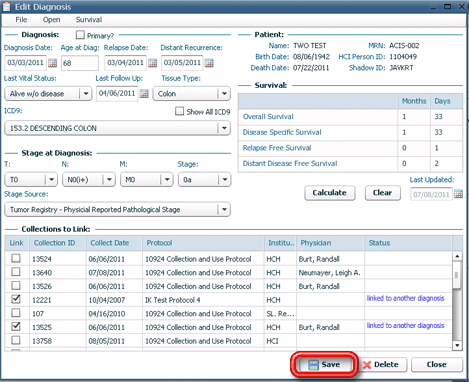Sort by Physician column header
The image size is (469, 382).
click(x=331, y=243)
